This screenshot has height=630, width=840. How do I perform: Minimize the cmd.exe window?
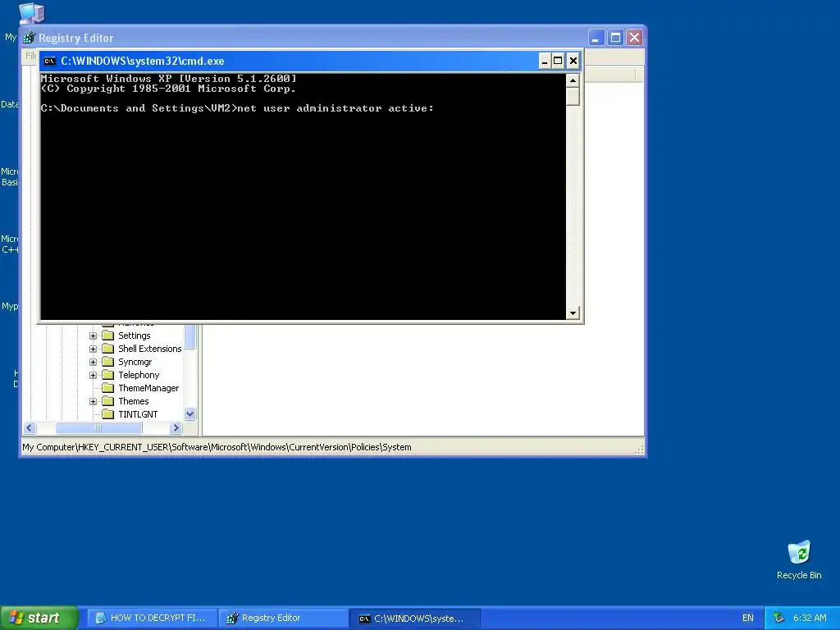545,61
